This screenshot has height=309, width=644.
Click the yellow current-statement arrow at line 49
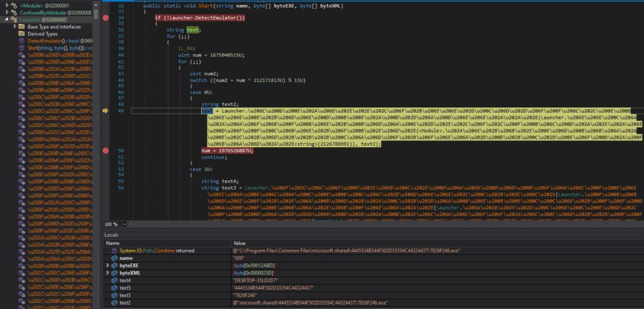point(106,111)
